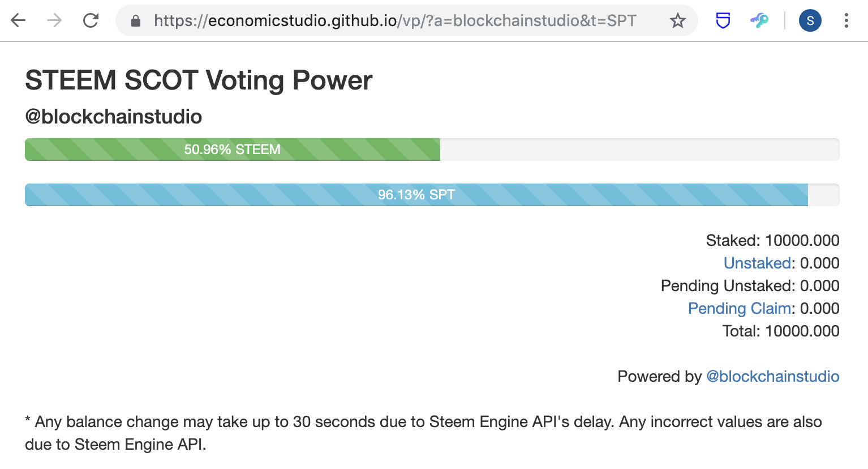Open the key extension icon
The height and width of the screenshot is (469, 868).
pyautogui.click(x=759, y=21)
